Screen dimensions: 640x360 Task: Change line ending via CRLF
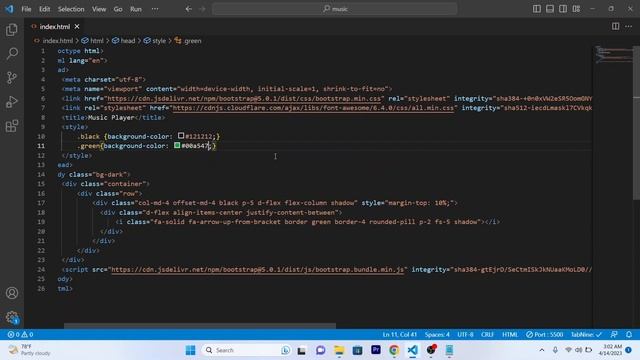487,334
